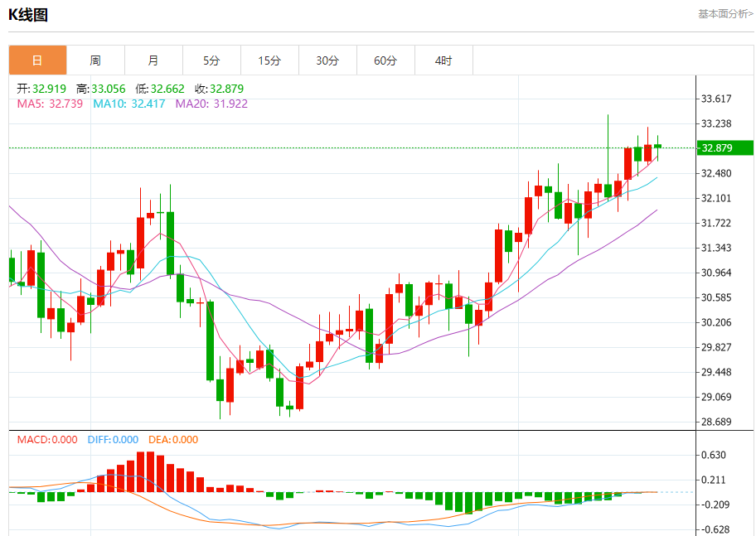Switch to the 5分 interval tab
The height and width of the screenshot is (536, 756).
tap(211, 60)
